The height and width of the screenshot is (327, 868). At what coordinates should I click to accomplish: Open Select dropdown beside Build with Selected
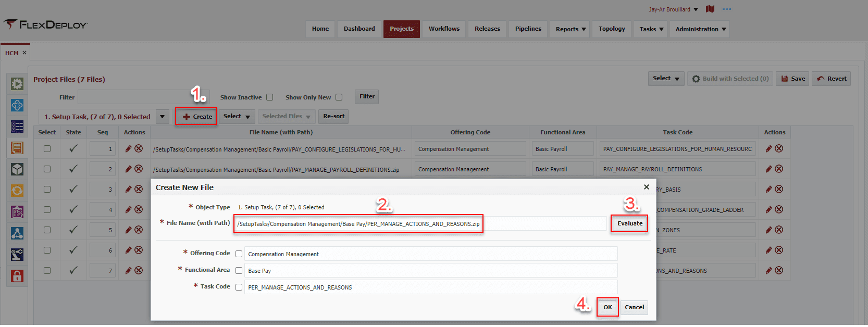click(666, 79)
